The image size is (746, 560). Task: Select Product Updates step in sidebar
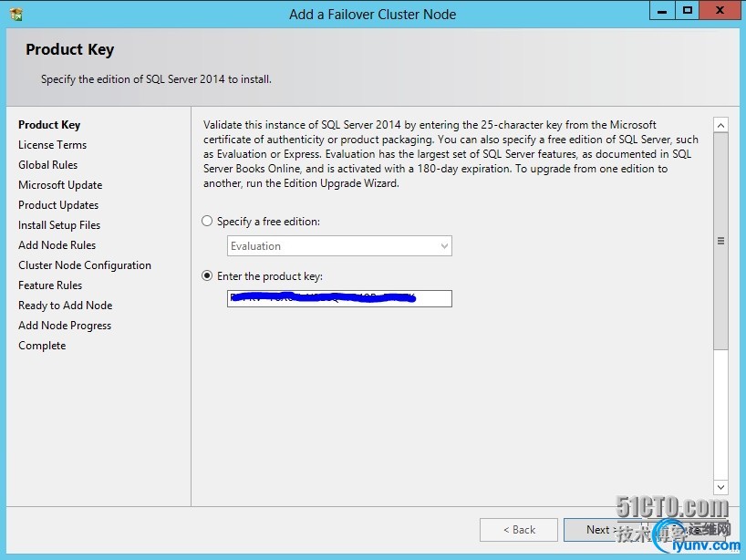tap(58, 204)
